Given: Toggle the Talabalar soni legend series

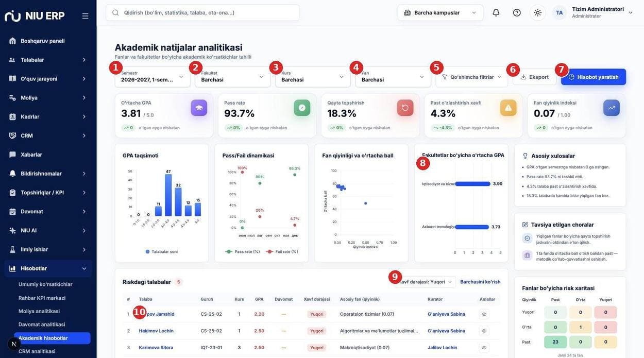Looking at the screenshot, I should 161,251.
